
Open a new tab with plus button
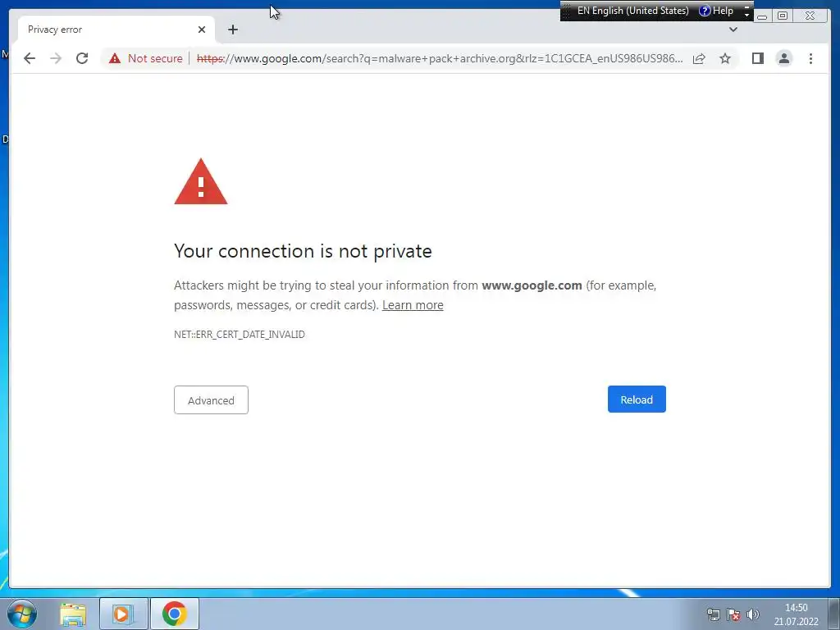tap(232, 30)
